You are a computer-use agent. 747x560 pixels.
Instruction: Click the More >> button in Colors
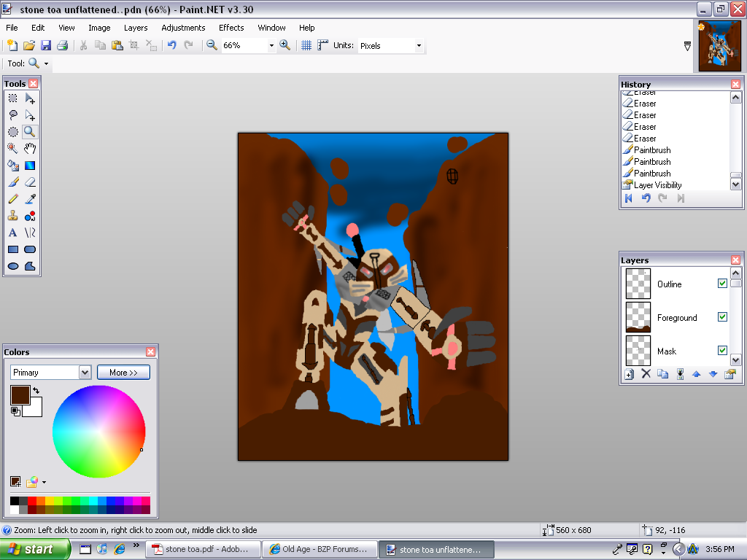[x=123, y=372]
